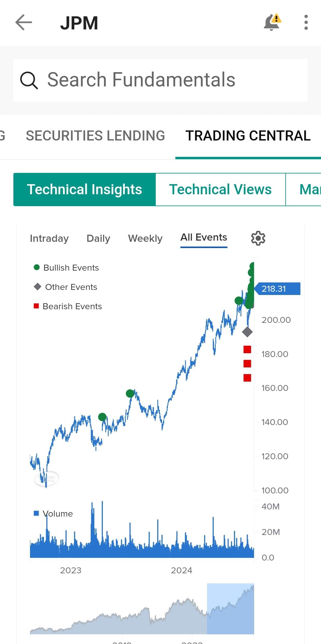Open chart settings via the gear icon
The image size is (321, 644).
coord(258,238)
